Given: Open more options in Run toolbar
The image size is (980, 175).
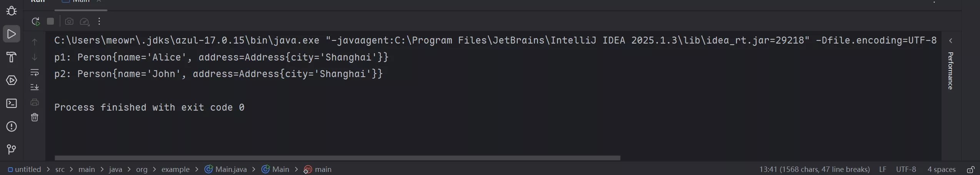Looking at the screenshot, I should (x=99, y=22).
